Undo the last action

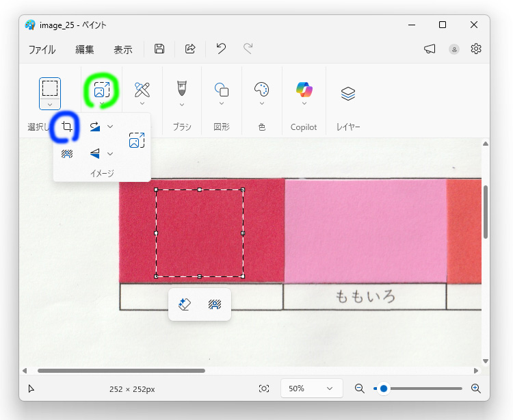pos(221,49)
